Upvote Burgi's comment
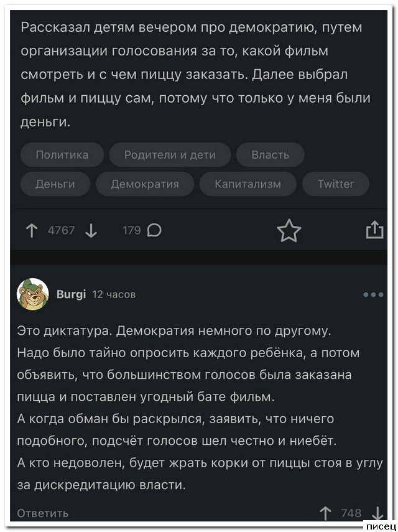 (x=326, y=513)
